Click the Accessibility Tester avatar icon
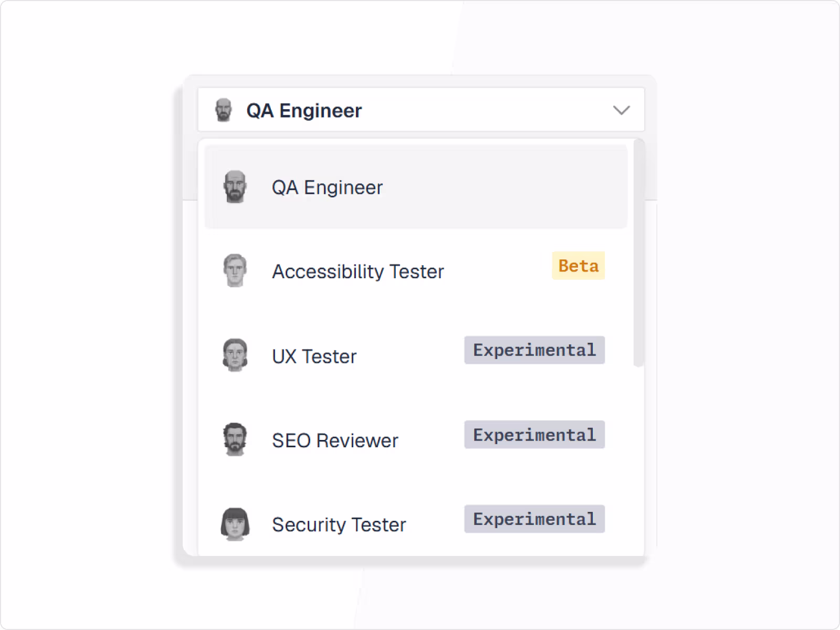Screen dimensions: 840x630 [x=235, y=271]
